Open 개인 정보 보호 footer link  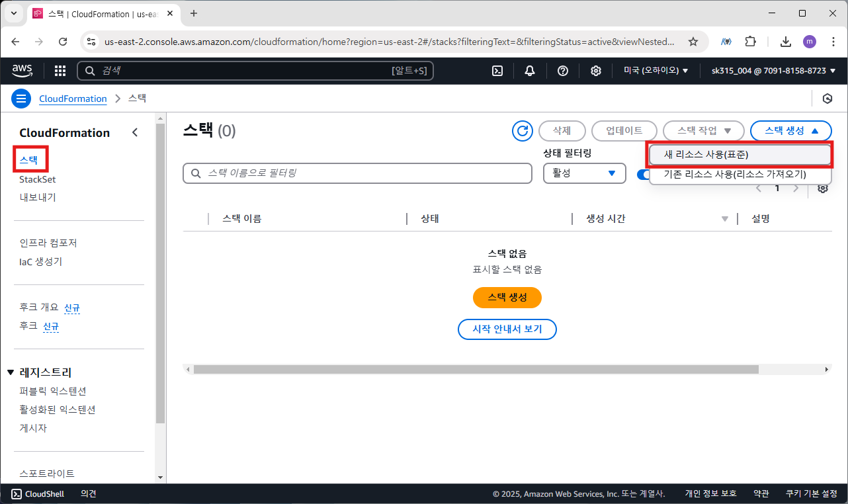tap(711, 494)
